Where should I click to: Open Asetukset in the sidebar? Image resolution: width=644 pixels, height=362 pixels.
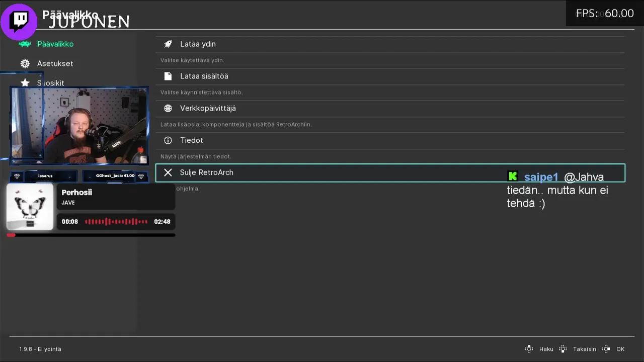[x=55, y=63]
